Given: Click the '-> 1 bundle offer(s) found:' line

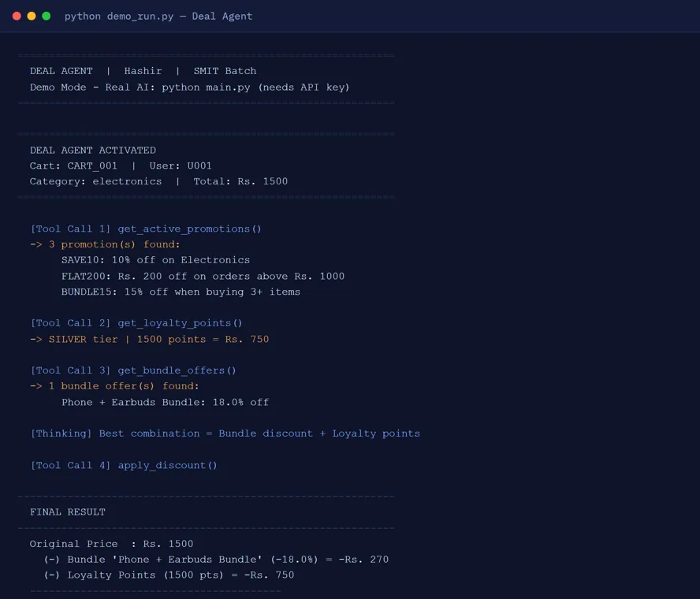Looking at the screenshot, I should click(114, 386).
